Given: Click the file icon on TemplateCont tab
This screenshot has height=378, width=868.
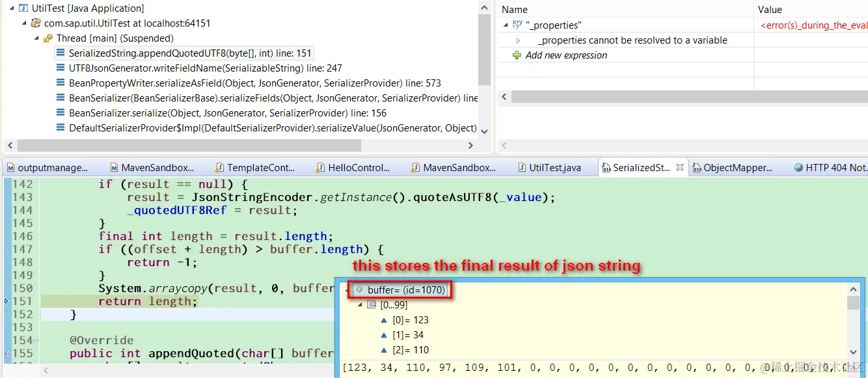Looking at the screenshot, I should tap(220, 168).
